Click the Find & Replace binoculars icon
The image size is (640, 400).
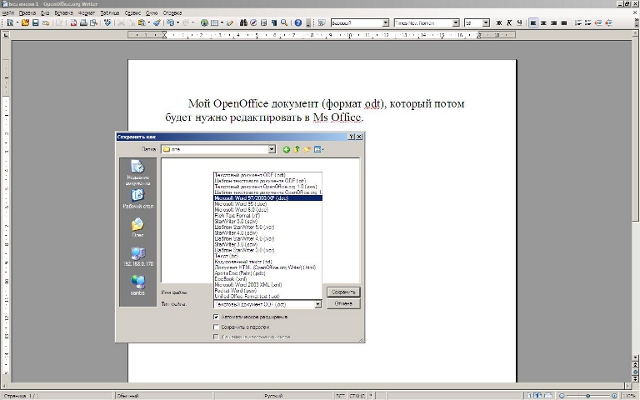click(x=244, y=23)
